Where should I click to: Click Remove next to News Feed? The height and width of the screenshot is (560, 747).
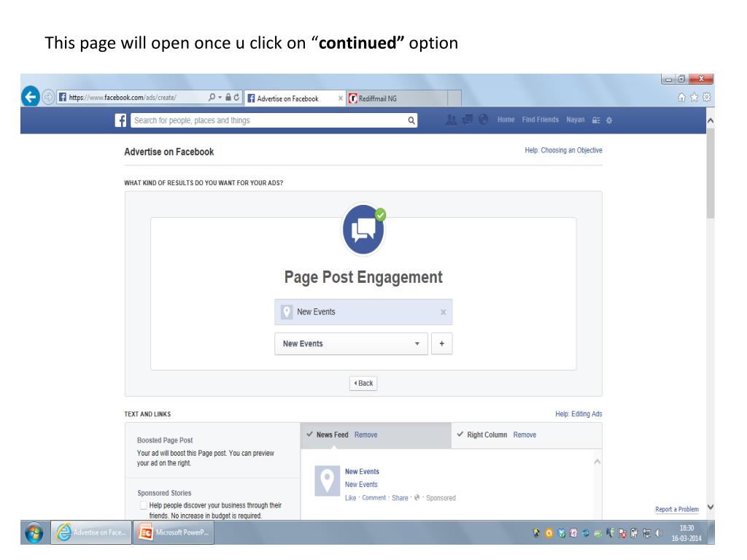366,435
